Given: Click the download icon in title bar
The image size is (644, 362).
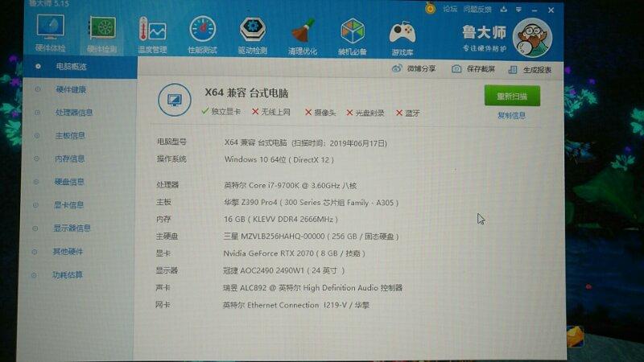Looking at the screenshot, I should 504,10.
